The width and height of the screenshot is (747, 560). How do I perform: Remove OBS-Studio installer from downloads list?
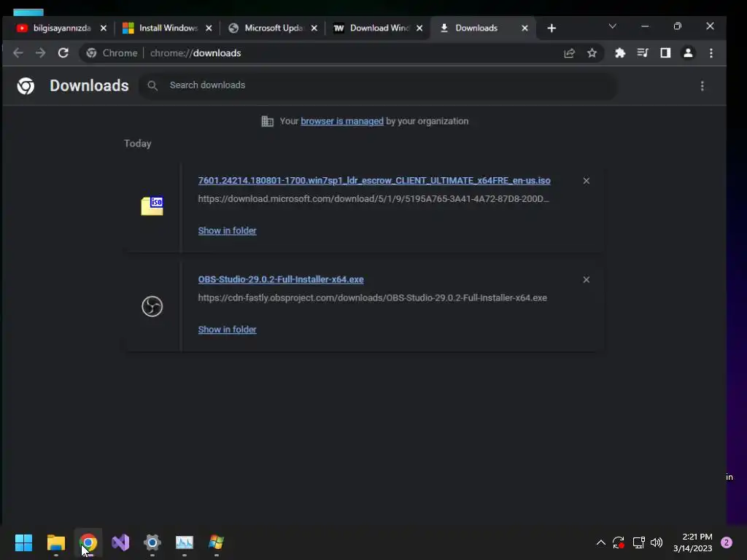pyautogui.click(x=586, y=279)
